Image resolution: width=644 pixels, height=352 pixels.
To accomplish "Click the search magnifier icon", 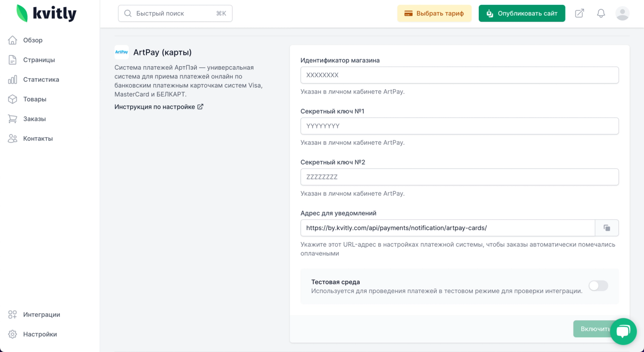I will click(128, 14).
